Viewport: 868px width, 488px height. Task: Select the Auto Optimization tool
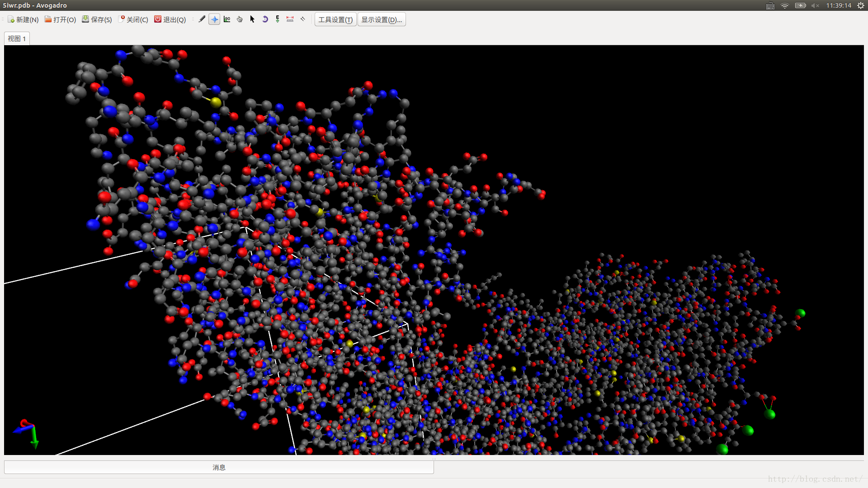(278, 19)
